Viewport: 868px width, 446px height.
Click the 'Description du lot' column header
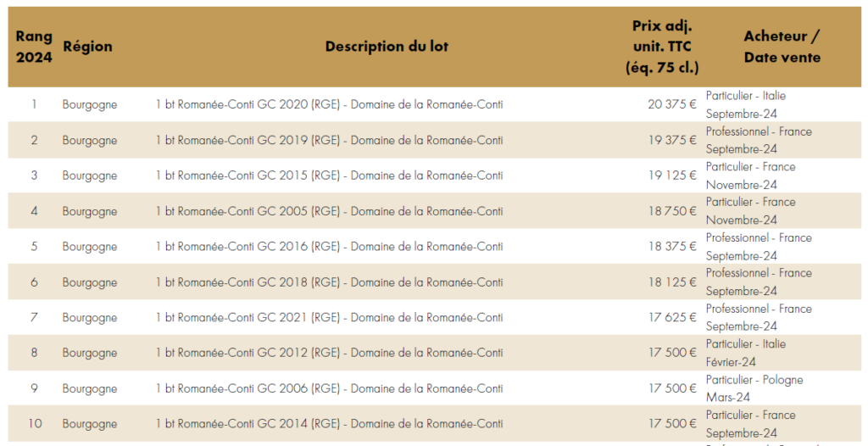(387, 47)
